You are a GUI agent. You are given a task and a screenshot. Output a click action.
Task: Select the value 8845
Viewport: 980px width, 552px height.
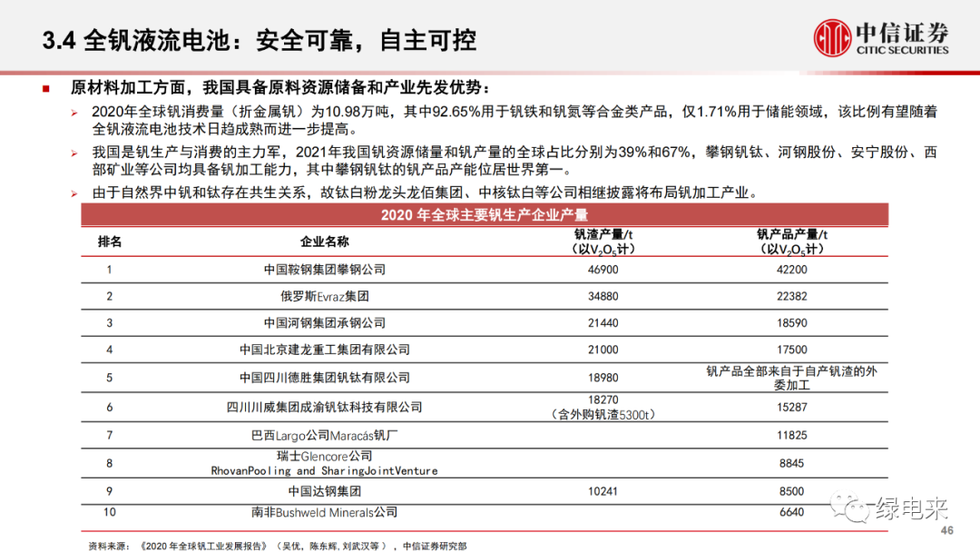(792, 463)
